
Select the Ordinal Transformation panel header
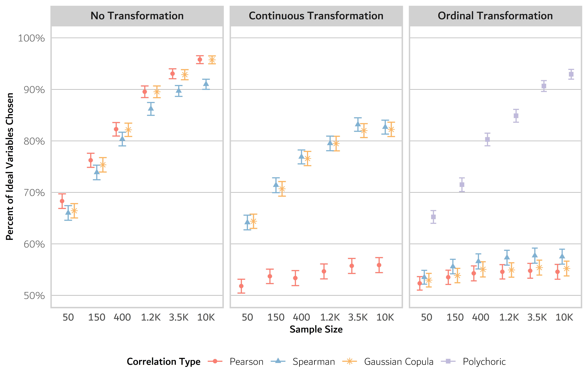pos(495,16)
